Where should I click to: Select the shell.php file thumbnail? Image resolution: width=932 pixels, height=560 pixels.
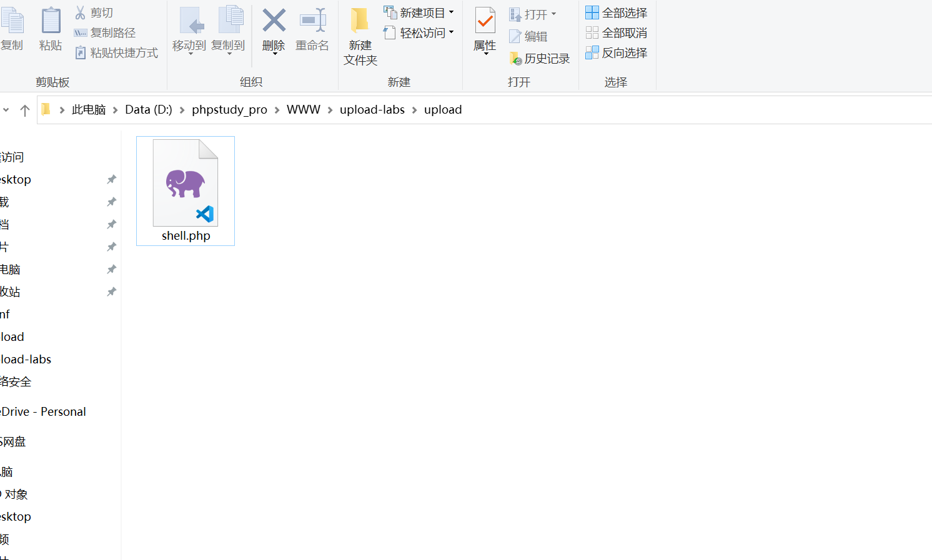coord(185,184)
